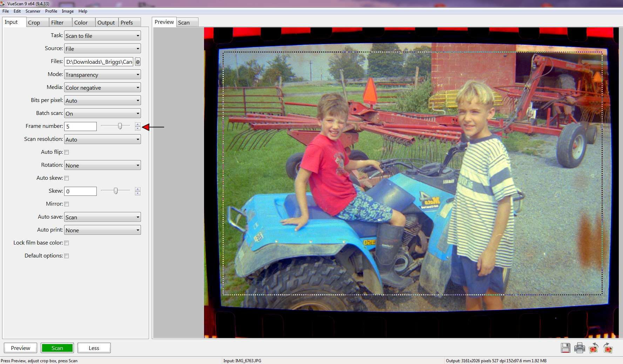
Task: Rotate the image right using the rotate icon
Action: point(607,348)
